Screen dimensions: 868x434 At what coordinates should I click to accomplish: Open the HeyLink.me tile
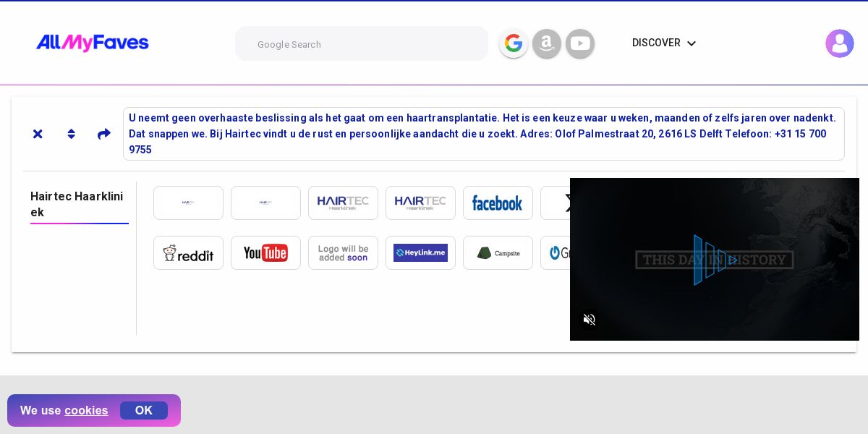(420, 252)
